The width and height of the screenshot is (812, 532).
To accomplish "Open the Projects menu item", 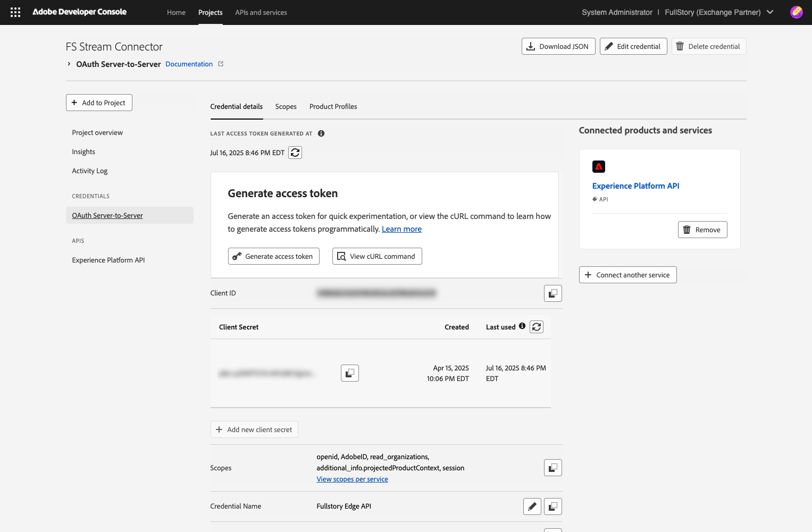I will coord(211,12).
